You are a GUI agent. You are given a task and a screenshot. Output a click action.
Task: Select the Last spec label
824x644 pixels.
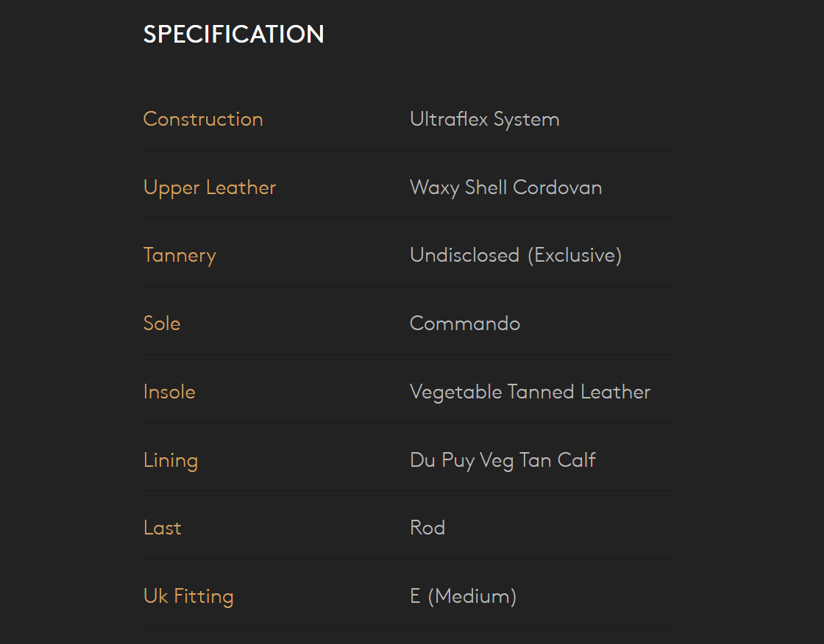coord(163,528)
